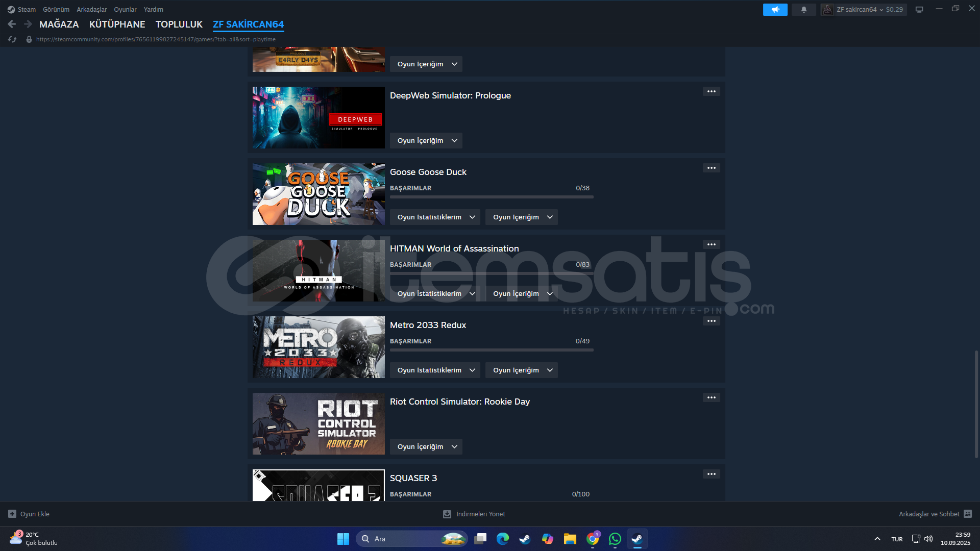Open Google Chrome from taskbar
Image resolution: width=980 pixels, height=551 pixels.
coord(593,539)
